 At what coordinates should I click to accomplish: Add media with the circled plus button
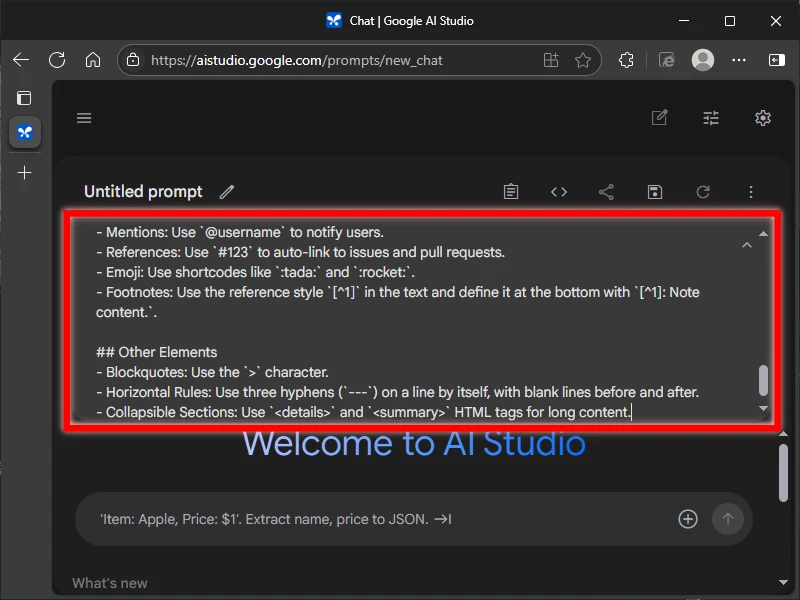tap(688, 519)
